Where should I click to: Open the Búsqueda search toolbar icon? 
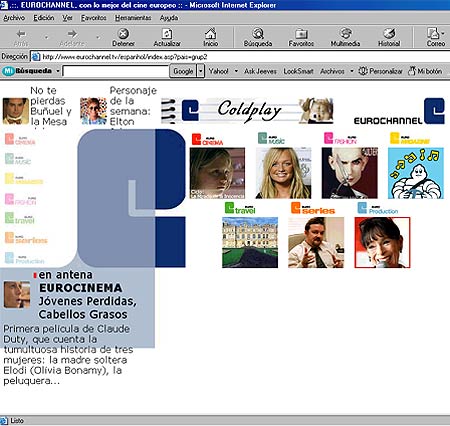[x=258, y=34]
